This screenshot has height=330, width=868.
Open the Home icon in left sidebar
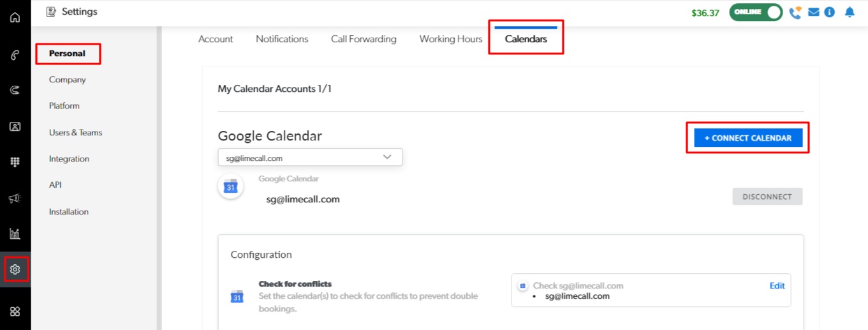15,17
